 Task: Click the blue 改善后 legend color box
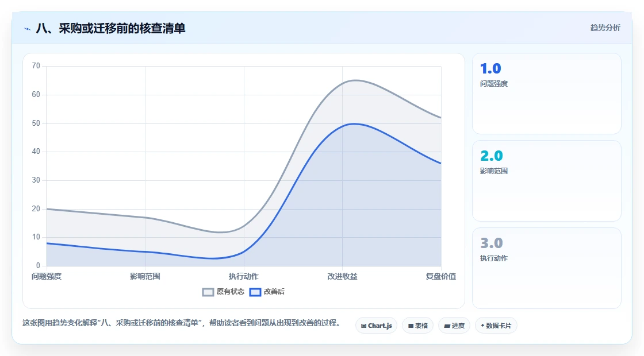pyautogui.click(x=255, y=292)
